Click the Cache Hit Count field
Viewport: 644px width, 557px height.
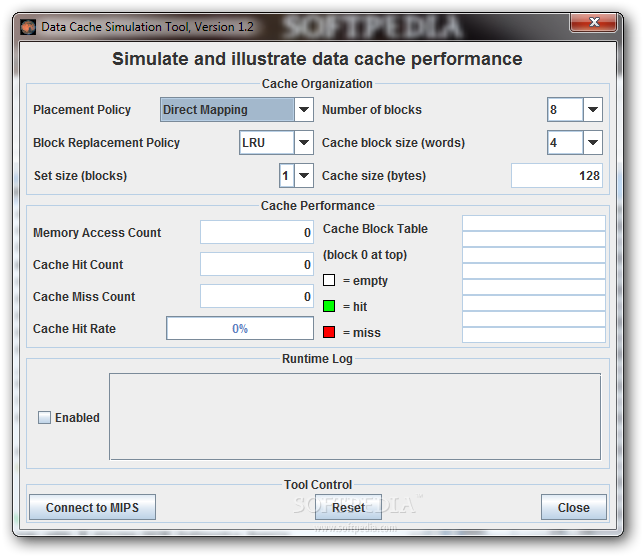257,265
